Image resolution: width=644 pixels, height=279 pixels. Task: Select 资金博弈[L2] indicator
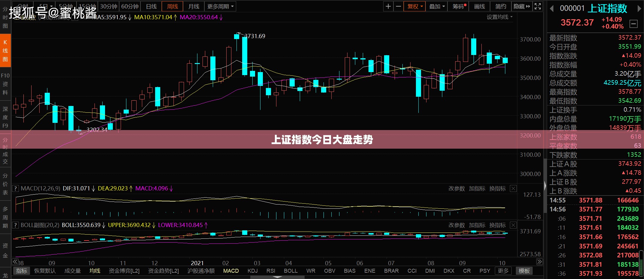tap(124, 271)
